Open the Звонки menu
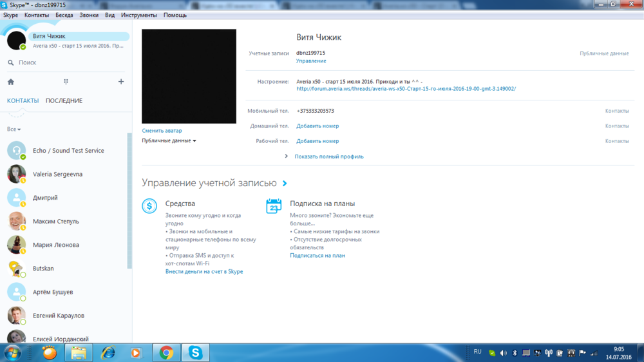 click(88, 15)
